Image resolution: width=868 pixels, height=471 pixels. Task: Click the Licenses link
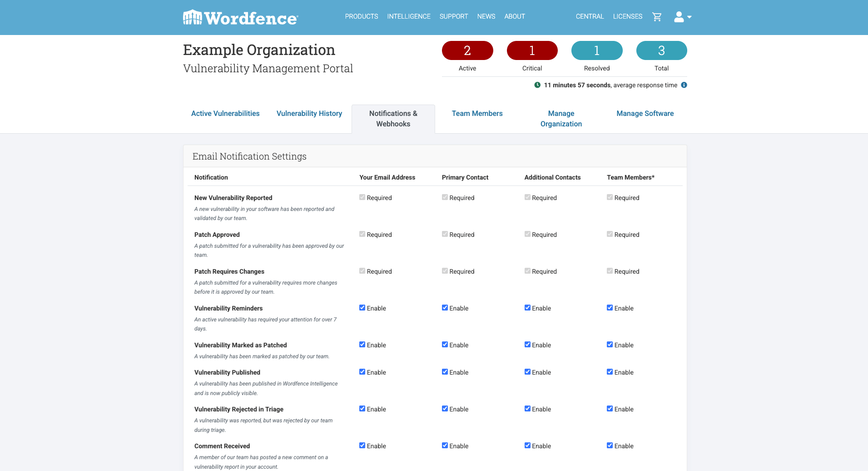tap(627, 16)
